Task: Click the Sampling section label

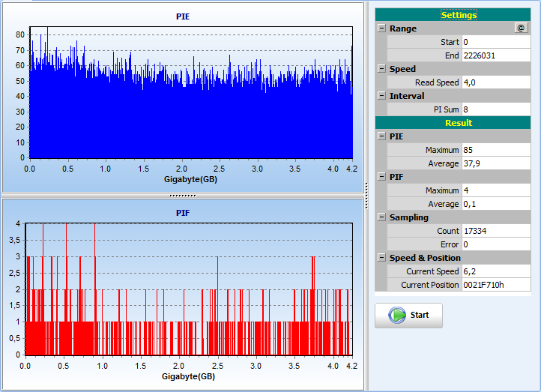Action: (409, 217)
